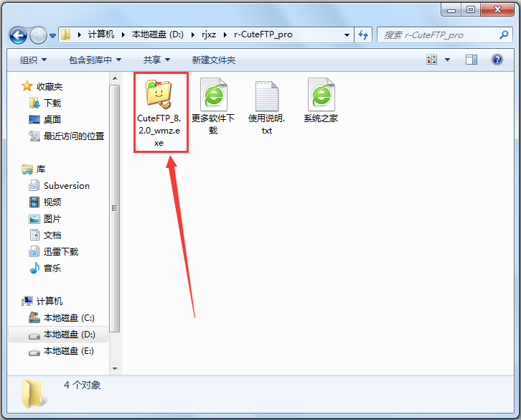Click the 视频 filmstrip icon
The height and width of the screenshot is (420, 521).
(34, 202)
